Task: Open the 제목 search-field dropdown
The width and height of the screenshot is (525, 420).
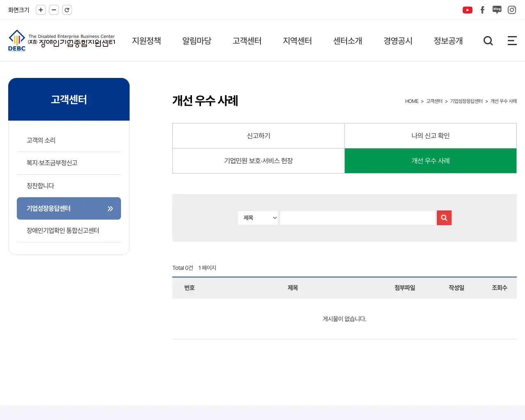Action: click(258, 218)
